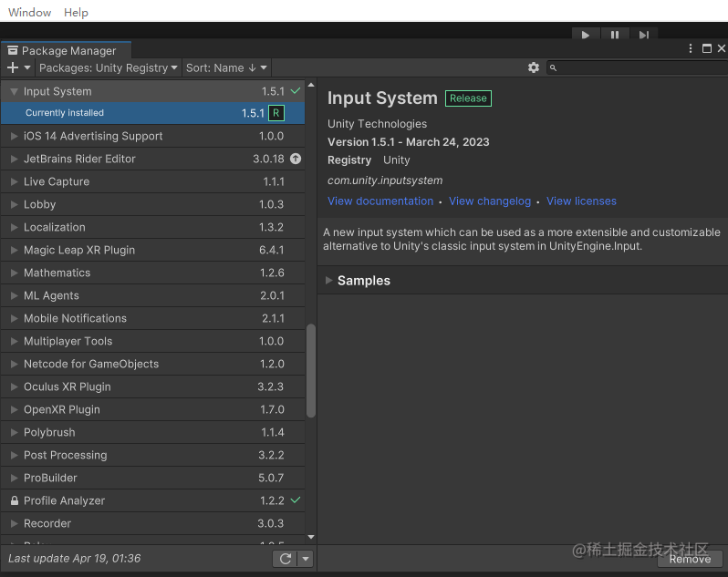Select the OpenXR Plugin package
The height and width of the screenshot is (577, 728).
tap(152, 409)
